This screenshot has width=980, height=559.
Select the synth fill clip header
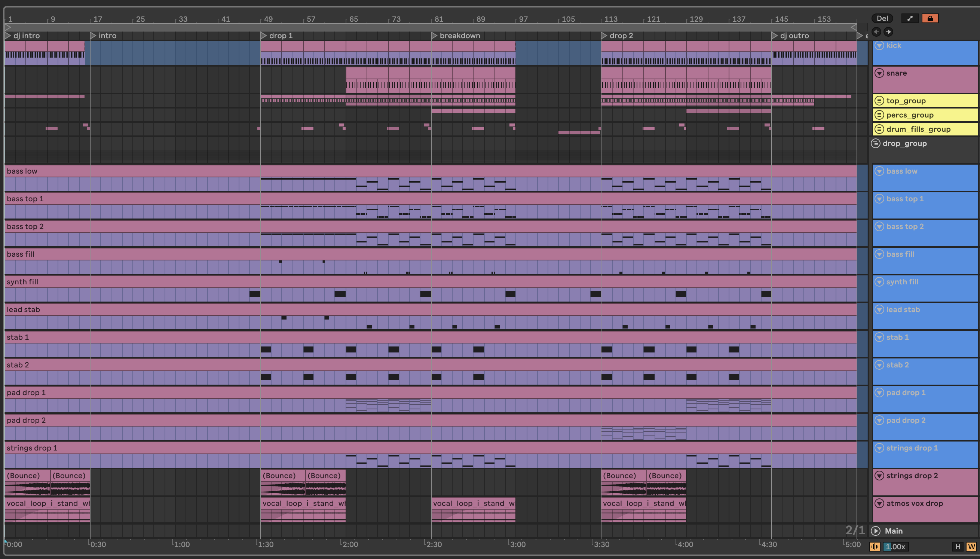tap(431, 281)
